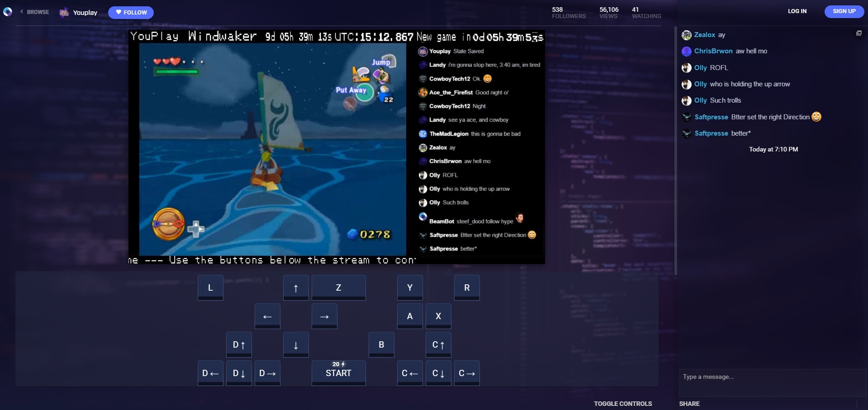Screen dimensions: 868x410
Task: Click the C-left control button
Action: (410, 373)
